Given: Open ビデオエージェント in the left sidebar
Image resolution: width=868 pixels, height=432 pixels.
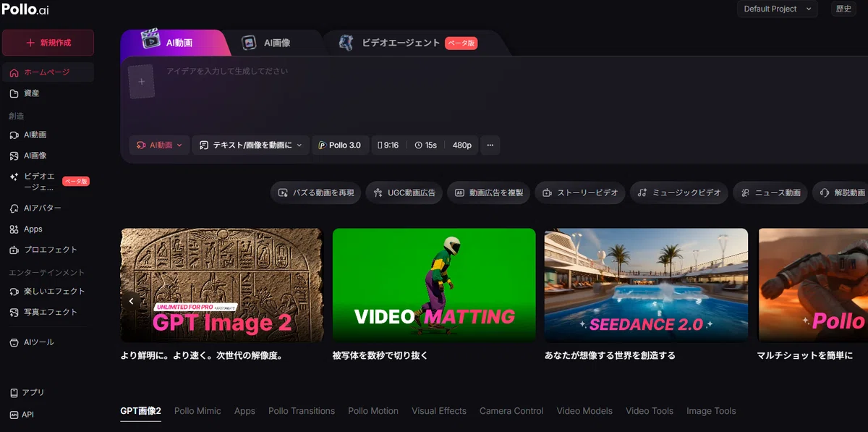Looking at the screenshot, I should [x=48, y=182].
